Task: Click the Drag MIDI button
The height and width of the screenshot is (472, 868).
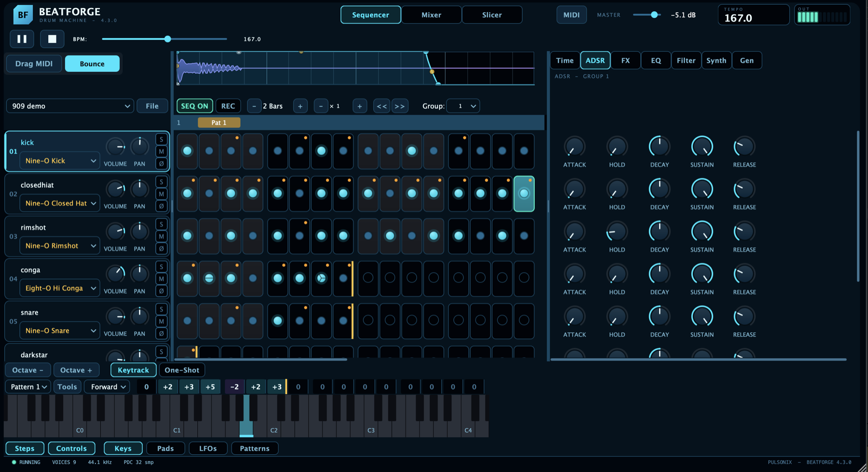Action: point(34,64)
